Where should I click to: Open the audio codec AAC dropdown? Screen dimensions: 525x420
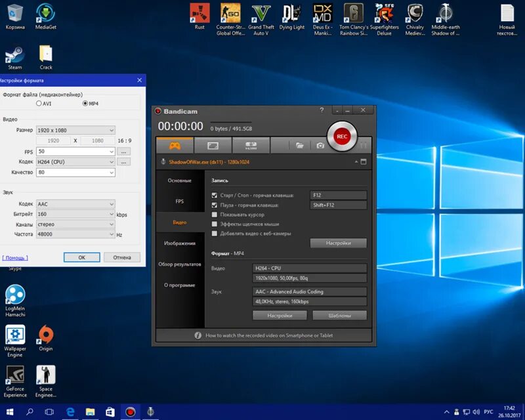[x=75, y=204]
